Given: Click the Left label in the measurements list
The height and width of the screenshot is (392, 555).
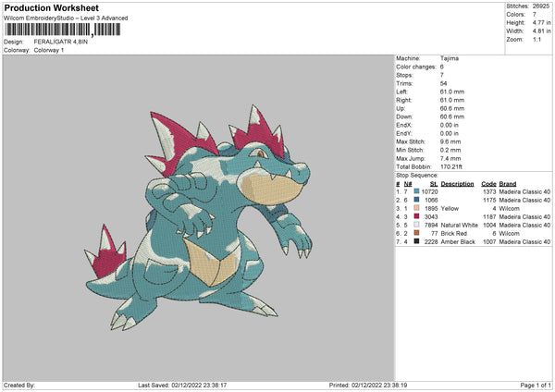Looking at the screenshot, I should [x=401, y=92].
